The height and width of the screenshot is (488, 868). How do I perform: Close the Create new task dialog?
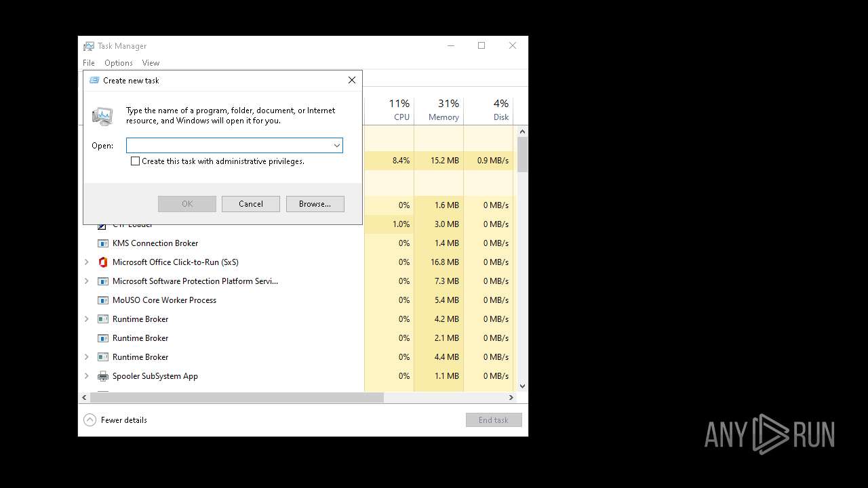[x=352, y=80]
